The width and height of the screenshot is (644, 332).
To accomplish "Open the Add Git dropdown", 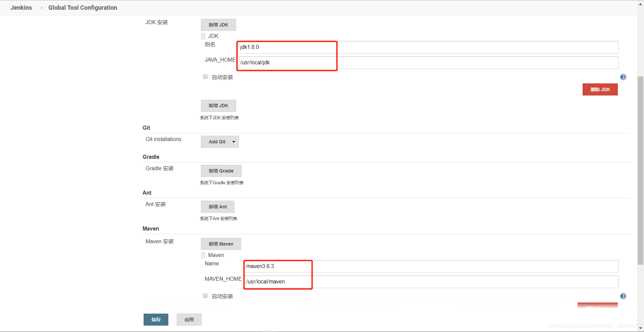I will pyautogui.click(x=220, y=142).
